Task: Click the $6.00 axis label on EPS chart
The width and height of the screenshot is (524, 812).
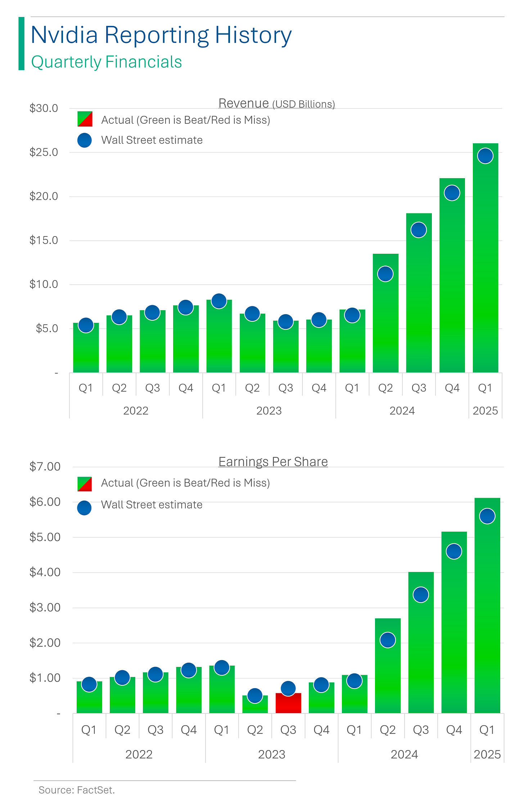Action: point(45,502)
